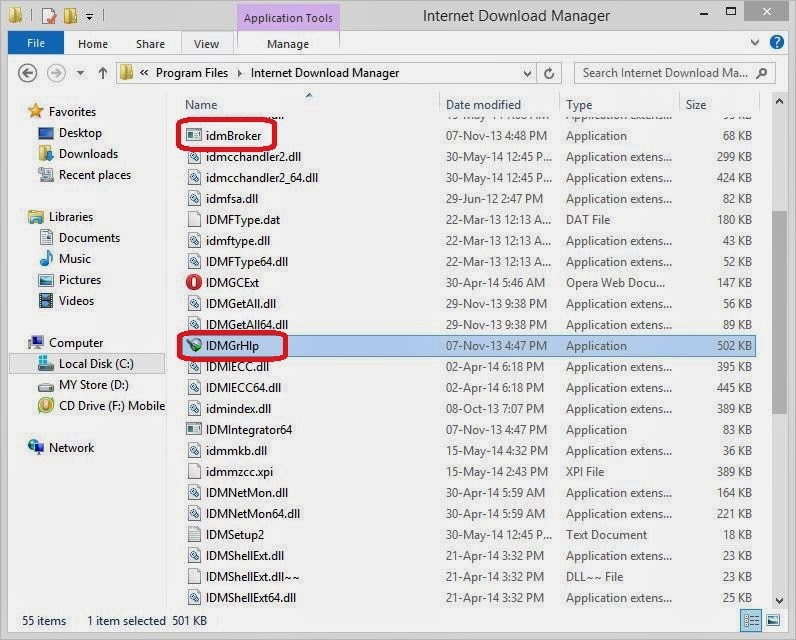
Task: Sort by Size column header
Action: pyautogui.click(x=696, y=105)
